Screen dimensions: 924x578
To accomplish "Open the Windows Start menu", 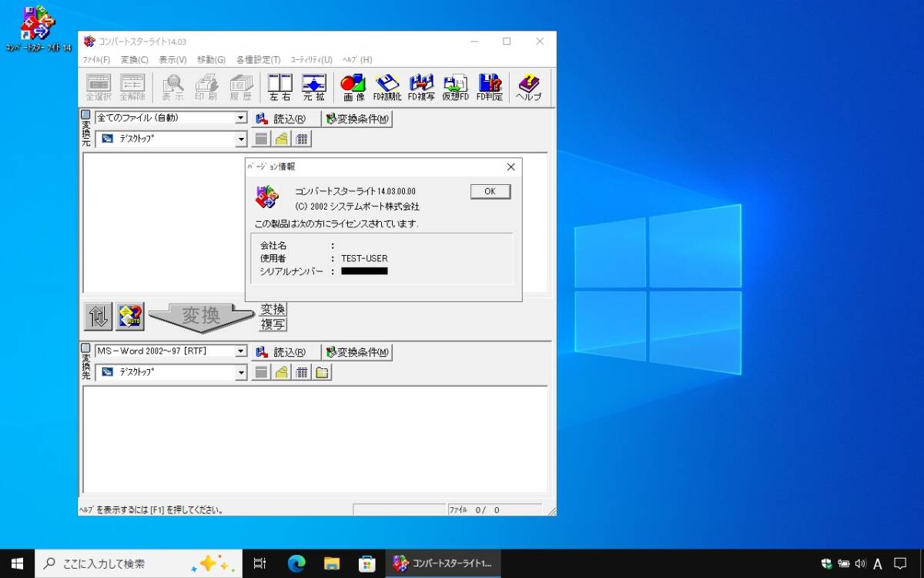I will coord(17,563).
